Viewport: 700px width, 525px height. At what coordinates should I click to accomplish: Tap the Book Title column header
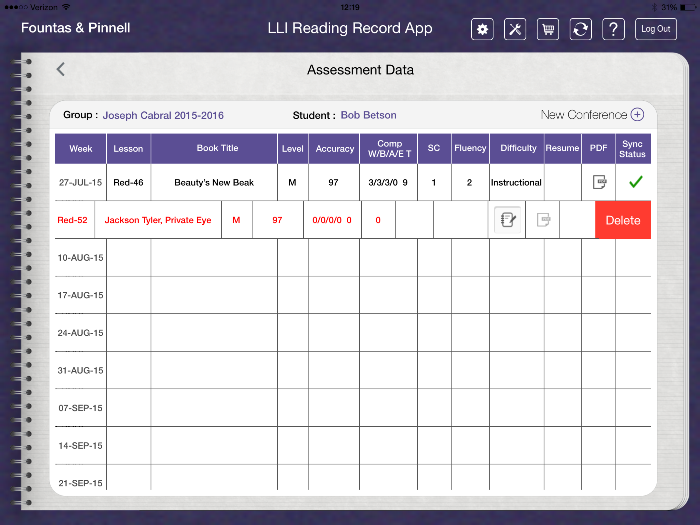(x=217, y=149)
